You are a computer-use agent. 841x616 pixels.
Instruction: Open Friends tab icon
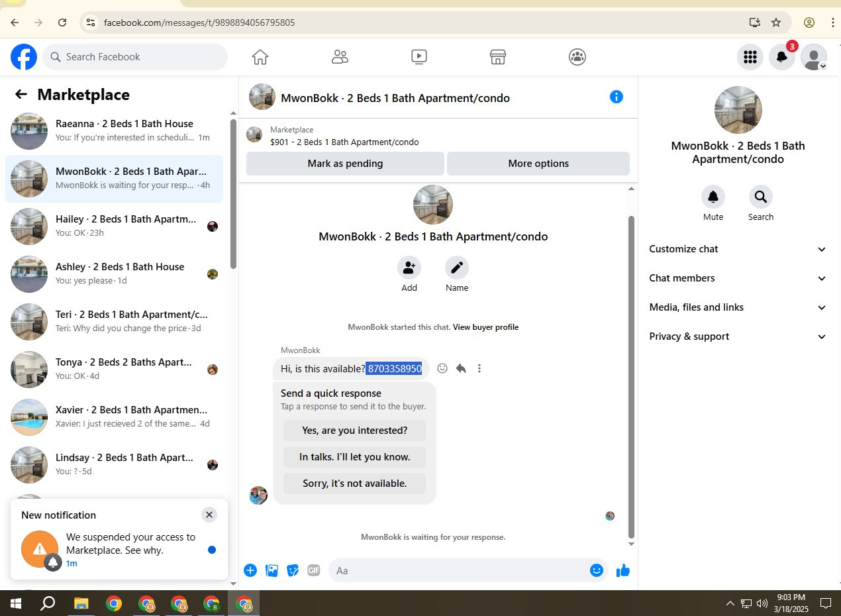(340, 57)
